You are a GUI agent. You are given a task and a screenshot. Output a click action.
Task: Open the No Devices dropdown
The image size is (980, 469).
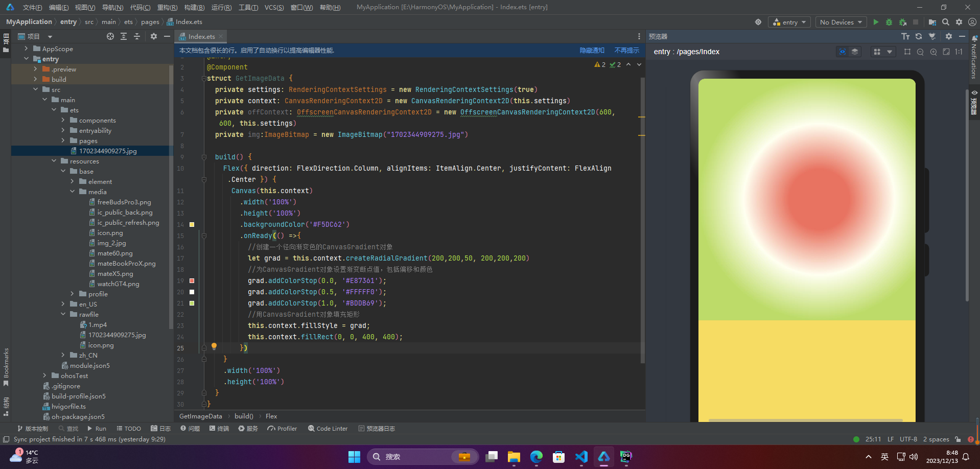pos(841,22)
